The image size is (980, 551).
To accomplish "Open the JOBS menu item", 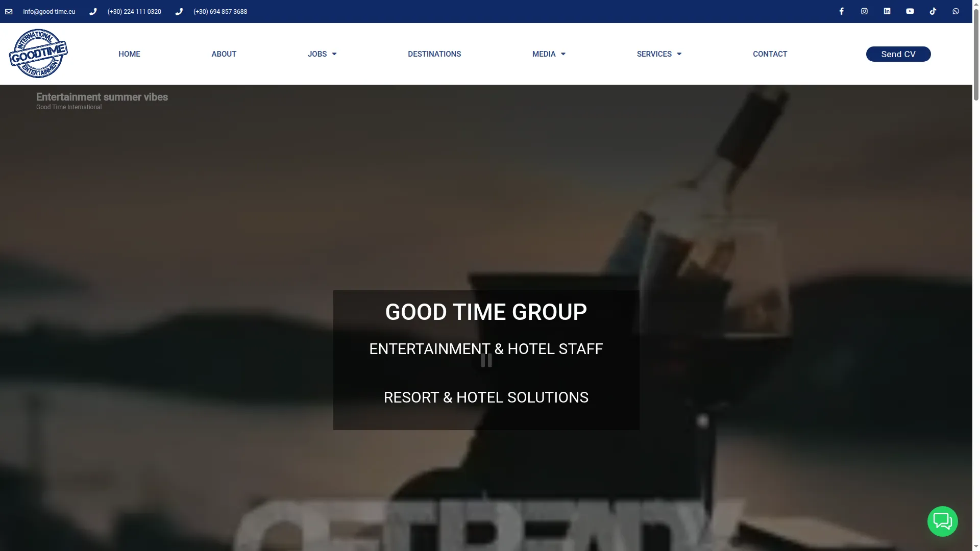I will click(317, 54).
